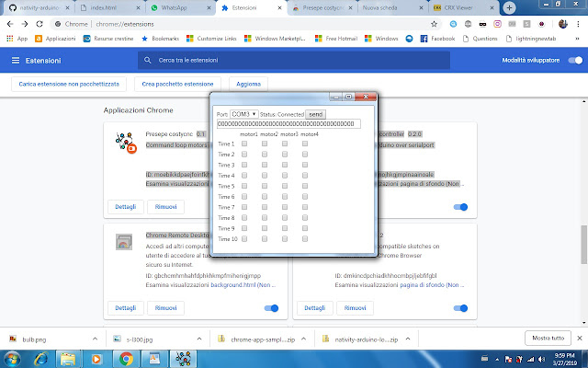Switch to the Nuova scheda tab

392,7
